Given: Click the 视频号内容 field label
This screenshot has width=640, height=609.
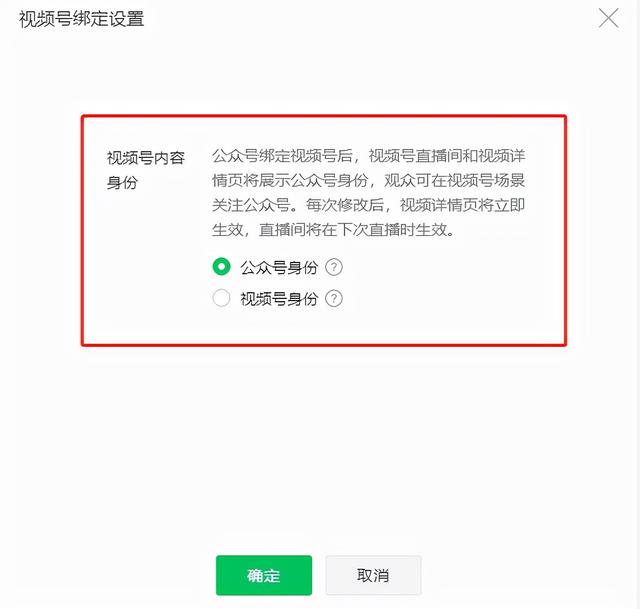Looking at the screenshot, I should [x=146, y=158].
